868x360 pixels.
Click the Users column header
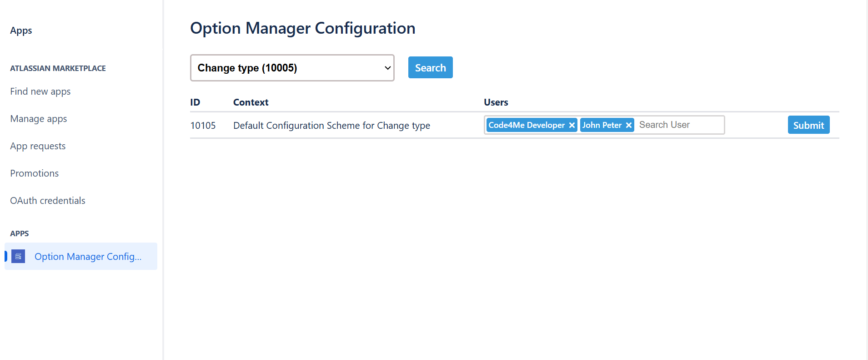(x=496, y=102)
